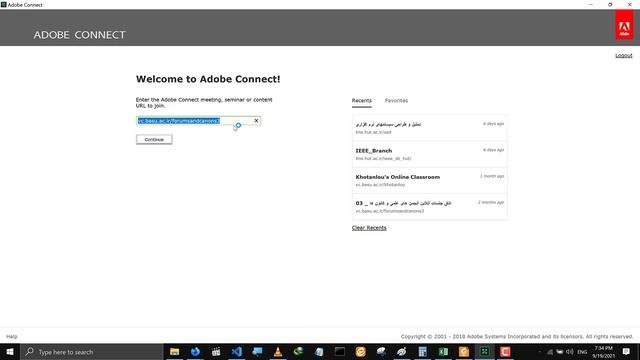Screen dimensions: 640x360
Task: Click the Adobe logo in the header
Action: 624,25
